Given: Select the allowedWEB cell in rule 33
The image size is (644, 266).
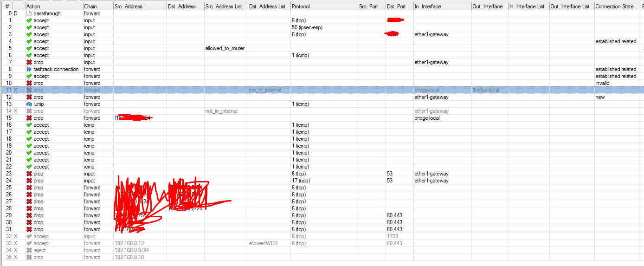Looking at the screenshot, I should pyautogui.click(x=263, y=243).
